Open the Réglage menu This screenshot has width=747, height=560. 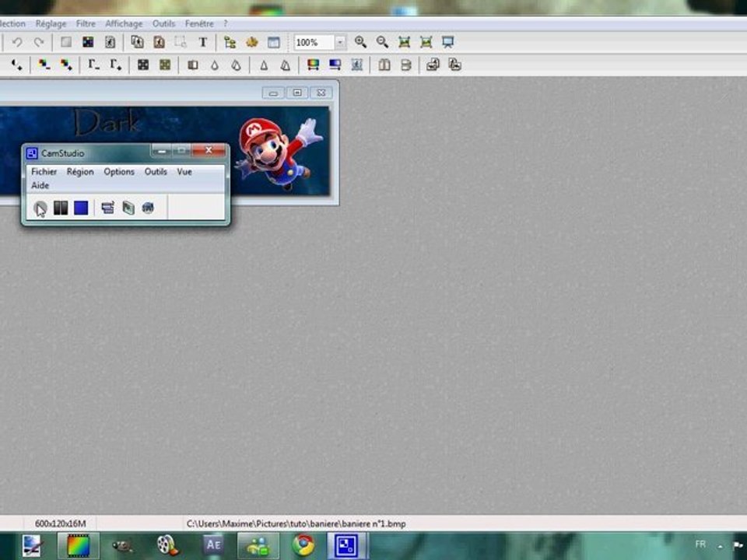(51, 23)
